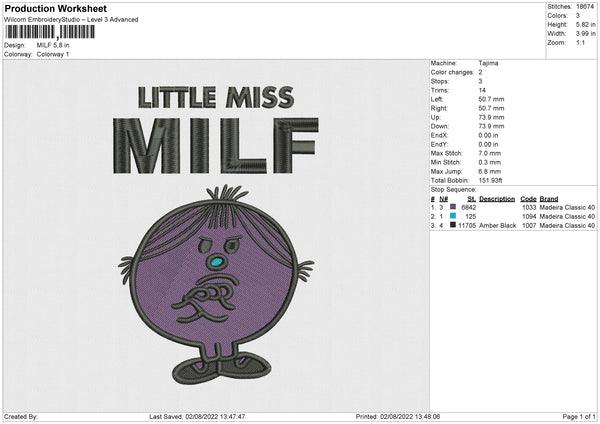The height and width of the screenshot is (424, 600).
Task: Click the Max Jump value 6.8 mm
Action: pyautogui.click(x=489, y=171)
